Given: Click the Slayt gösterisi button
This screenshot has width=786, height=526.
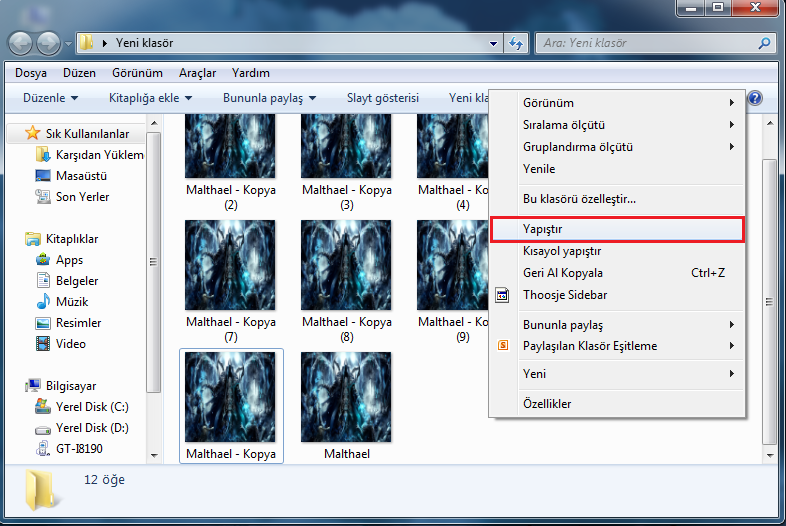Looking at the screenshot, I should click(382, 98).
